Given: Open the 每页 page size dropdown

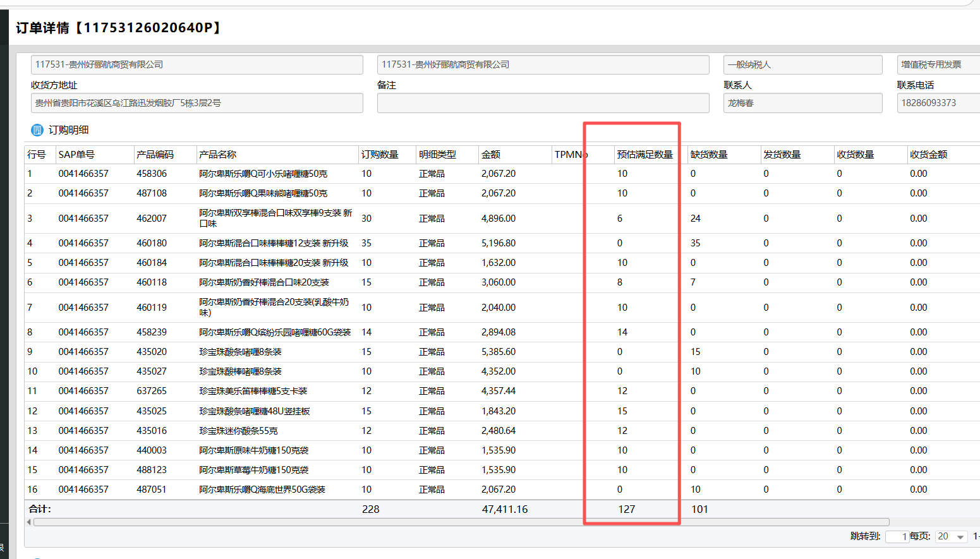Looking at the screenshot, I should click(x=951, y=536).
